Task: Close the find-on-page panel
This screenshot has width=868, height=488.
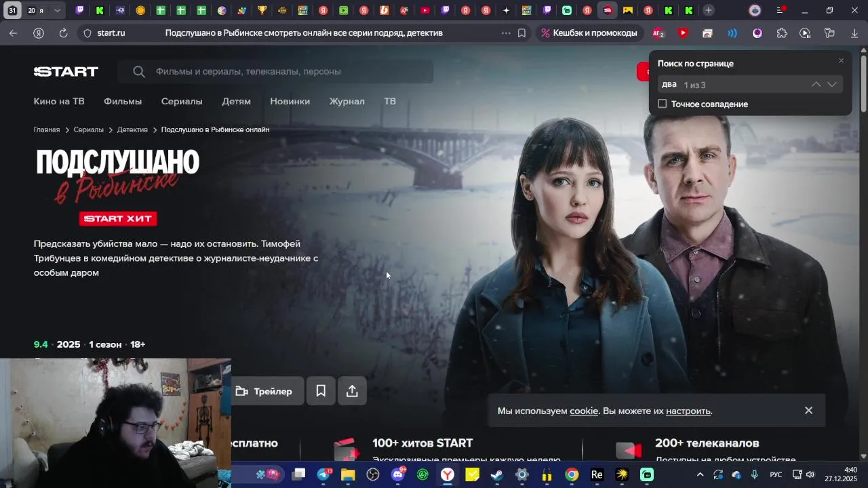Action: click(x=841, y=60)
